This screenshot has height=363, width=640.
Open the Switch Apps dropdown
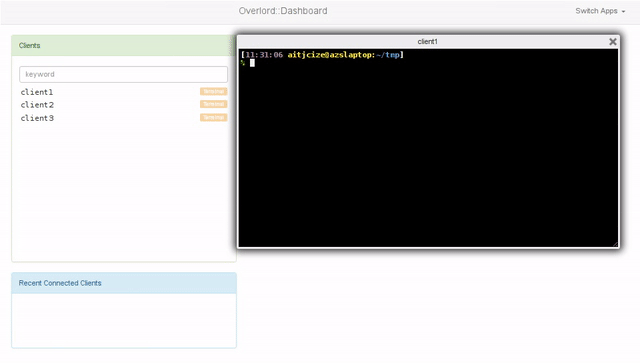pyautogui.click(x=600, y=11)
